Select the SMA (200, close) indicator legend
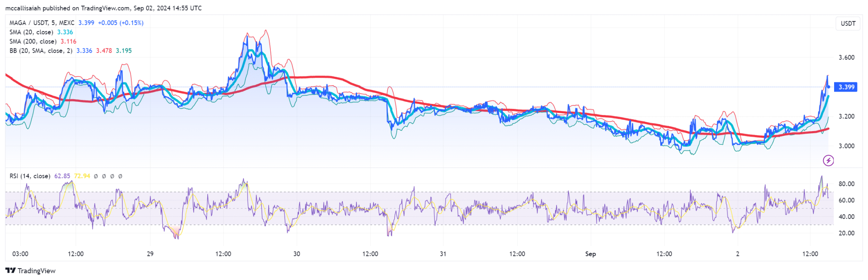Viewport: 868px width, 280px height. pyautogui.click(x=33, y=42)
